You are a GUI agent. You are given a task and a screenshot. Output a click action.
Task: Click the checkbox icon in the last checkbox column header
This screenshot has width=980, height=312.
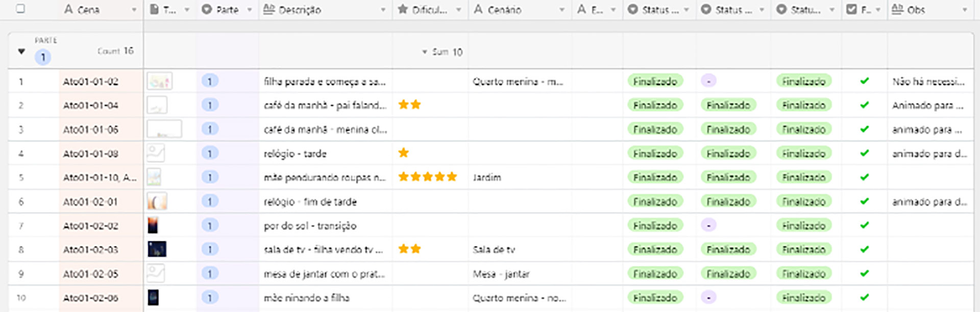(x=851, y=9)
